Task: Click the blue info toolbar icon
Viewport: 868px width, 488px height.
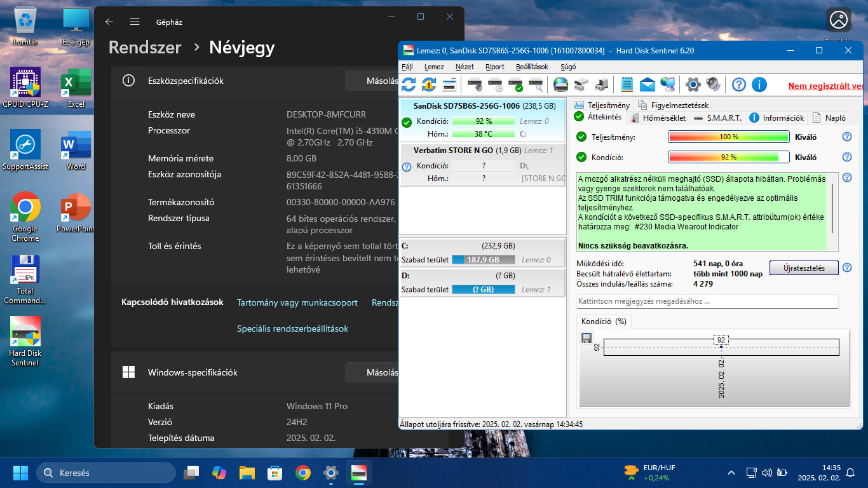Action: pos(759,84)
